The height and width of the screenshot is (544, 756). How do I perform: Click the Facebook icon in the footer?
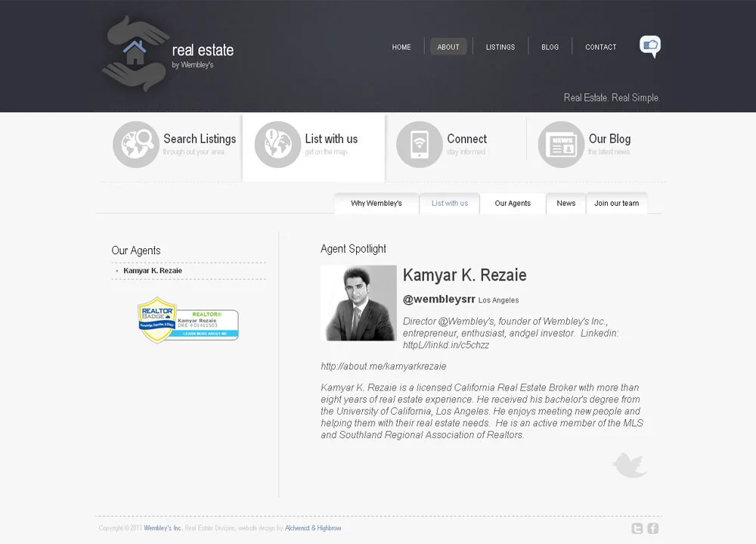click(x=653, y=528)
